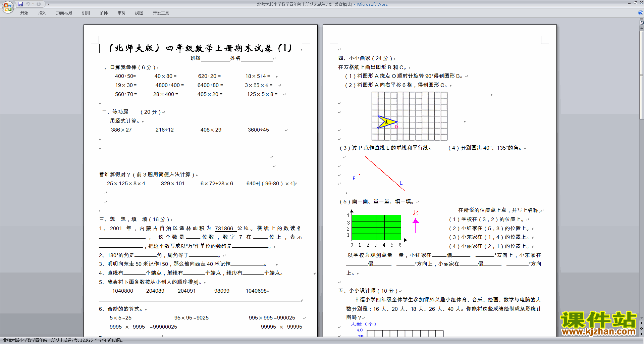Click the vertical scrollbar up arrow

point(641,29)
